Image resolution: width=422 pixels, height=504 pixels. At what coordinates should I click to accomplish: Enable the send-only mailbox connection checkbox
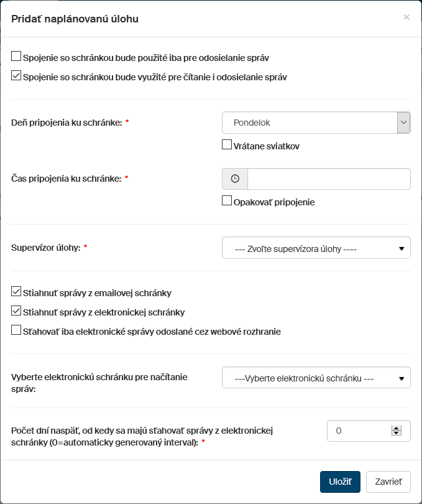click(16, 57)
